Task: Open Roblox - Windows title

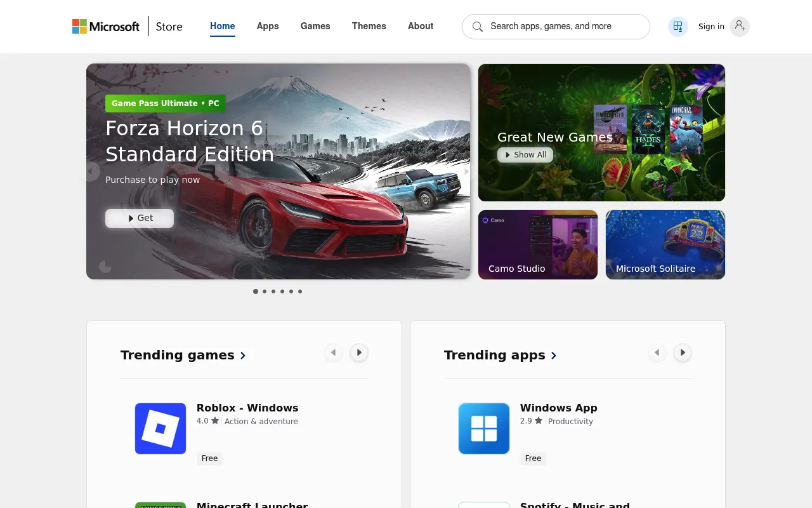Action: click(x=247, y=408)
